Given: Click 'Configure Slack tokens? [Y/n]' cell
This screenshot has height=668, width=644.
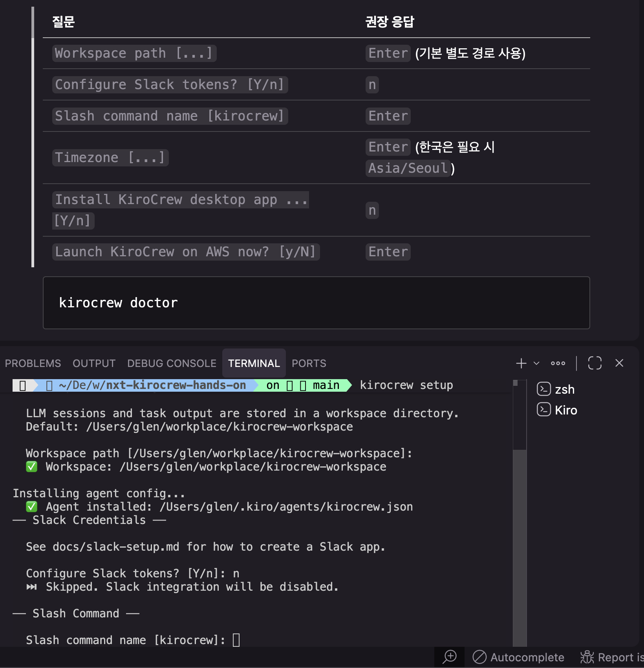Looking at the screenshot, I should [x=170, y=85].
